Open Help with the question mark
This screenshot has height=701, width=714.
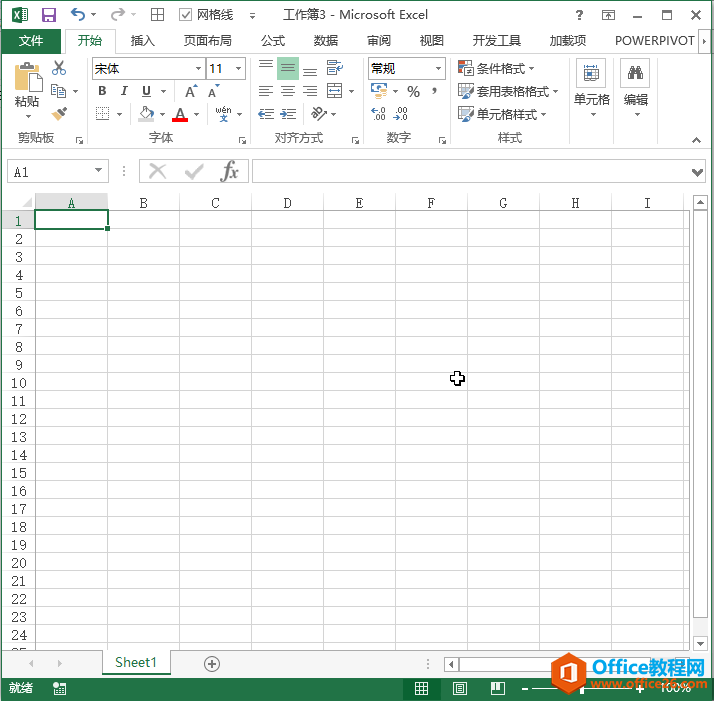tap(579, 15)
